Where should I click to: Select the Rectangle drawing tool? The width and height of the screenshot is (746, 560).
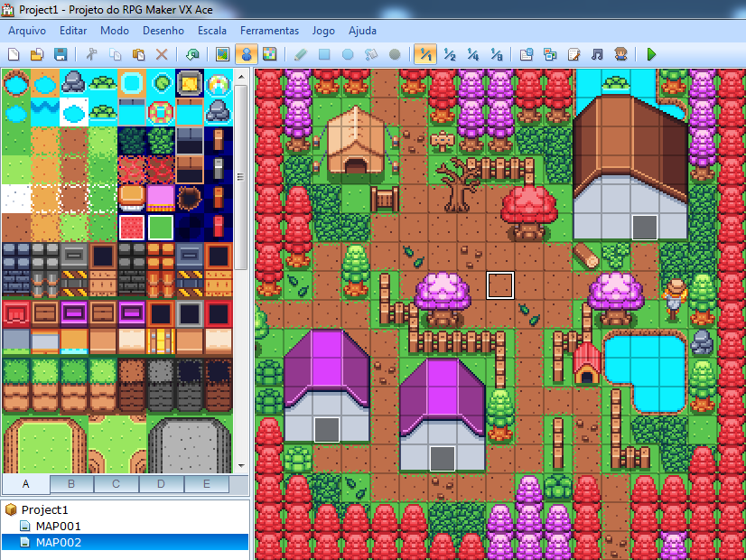324,54
